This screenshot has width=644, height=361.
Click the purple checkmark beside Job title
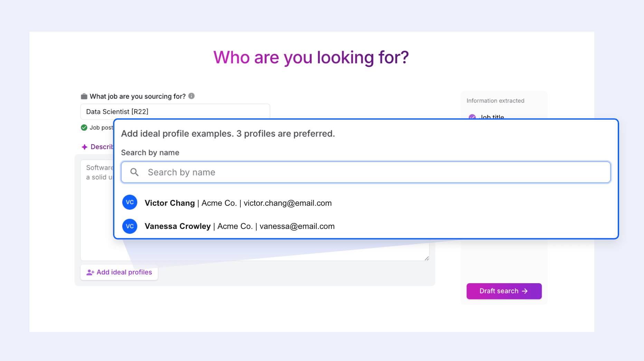click(x=472, y=117)
